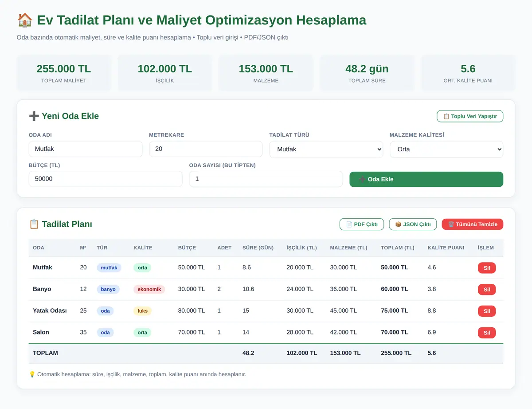The height and width of the screenshot is (409, 532).
Task: Click the 8.8 quality score cell
Action: (x=432, y=311)
